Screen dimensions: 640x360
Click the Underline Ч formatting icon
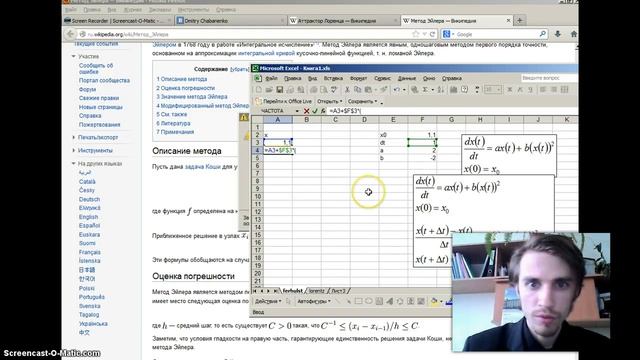click(x=530, y=90)
